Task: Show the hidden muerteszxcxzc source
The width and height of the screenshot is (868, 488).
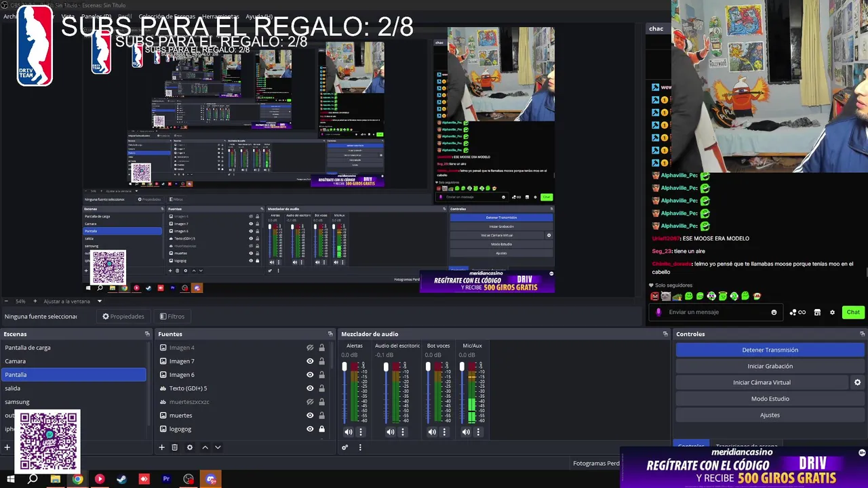Action: 310,402
